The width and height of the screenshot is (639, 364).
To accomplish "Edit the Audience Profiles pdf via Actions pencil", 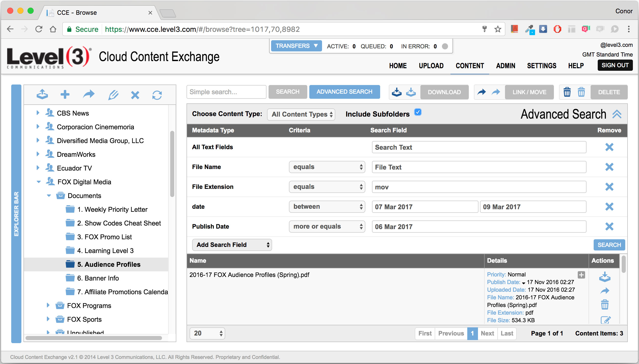I will tap(606, 320).
